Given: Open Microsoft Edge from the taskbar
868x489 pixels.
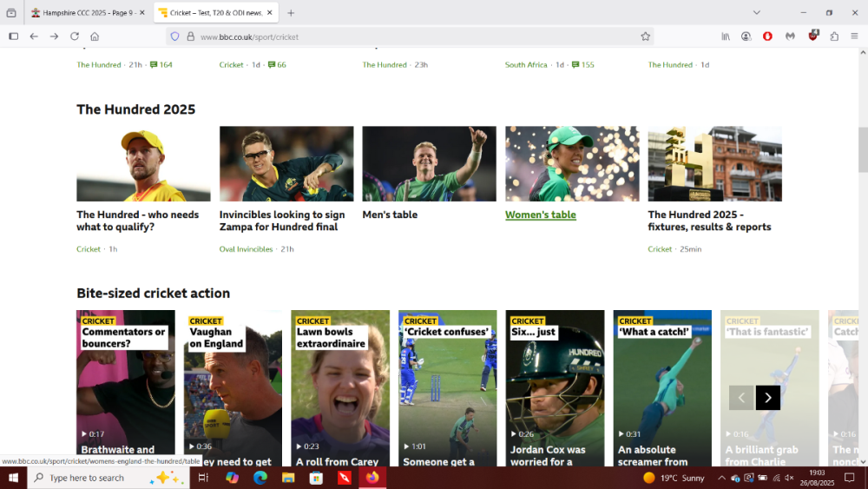Looking at the screenshot, I should pos(260,478).
